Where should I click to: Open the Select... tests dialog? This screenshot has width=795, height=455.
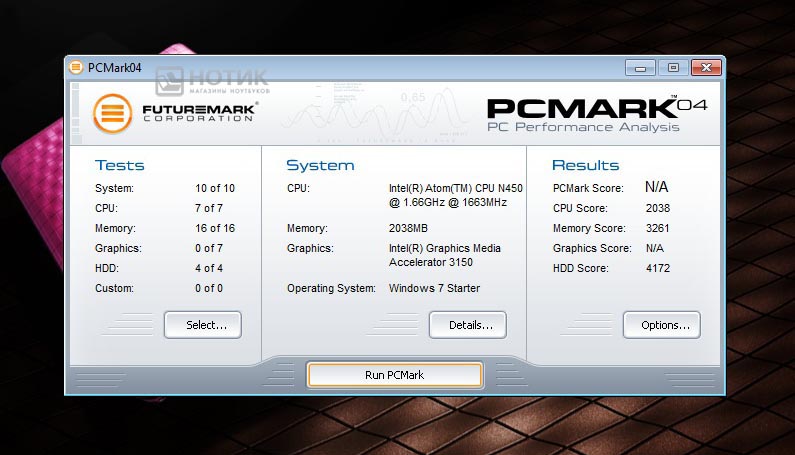(203, 325)
